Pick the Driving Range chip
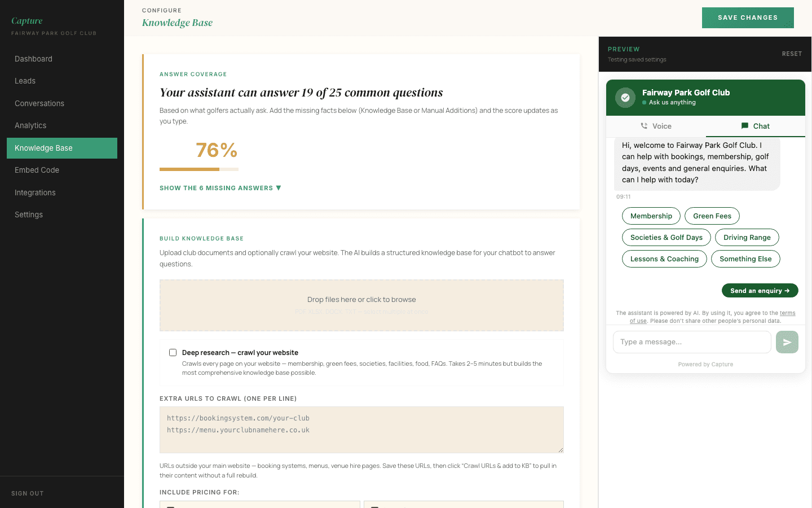This screenshot has width=812, height=508. click(x=747, y=238)
